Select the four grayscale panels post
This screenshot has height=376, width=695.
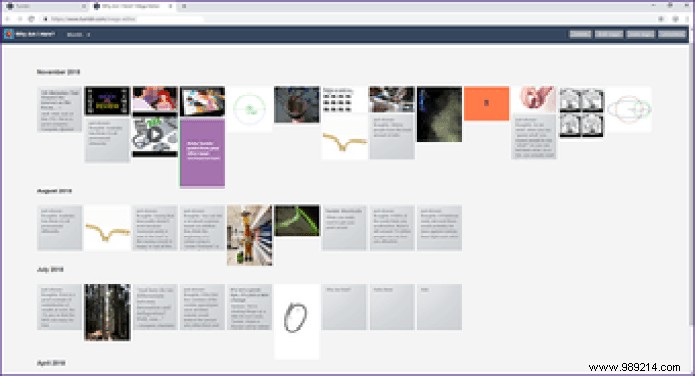581,112
